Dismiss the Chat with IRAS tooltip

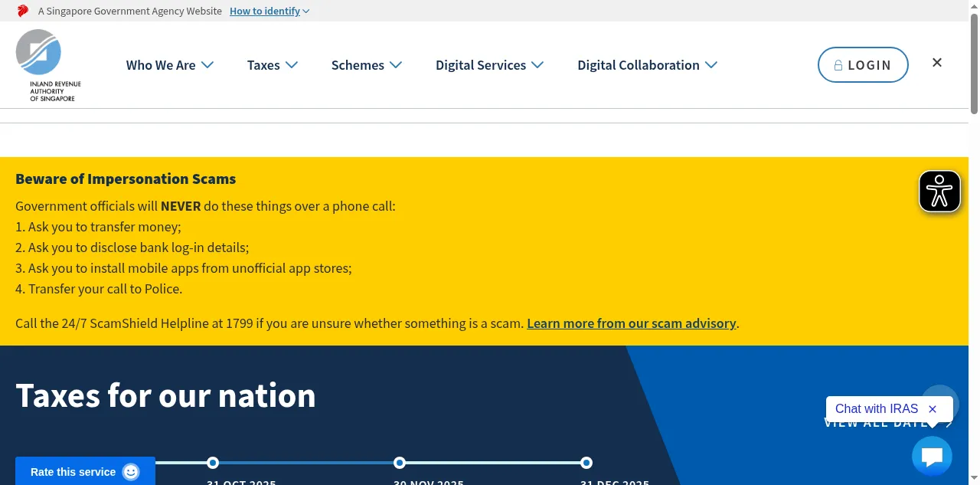coord(933,409)
